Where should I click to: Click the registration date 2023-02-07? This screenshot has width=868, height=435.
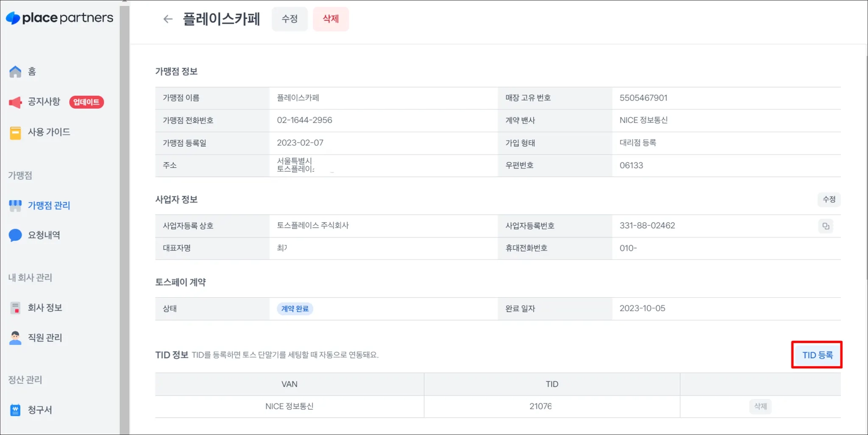click(x=300, y=143)
